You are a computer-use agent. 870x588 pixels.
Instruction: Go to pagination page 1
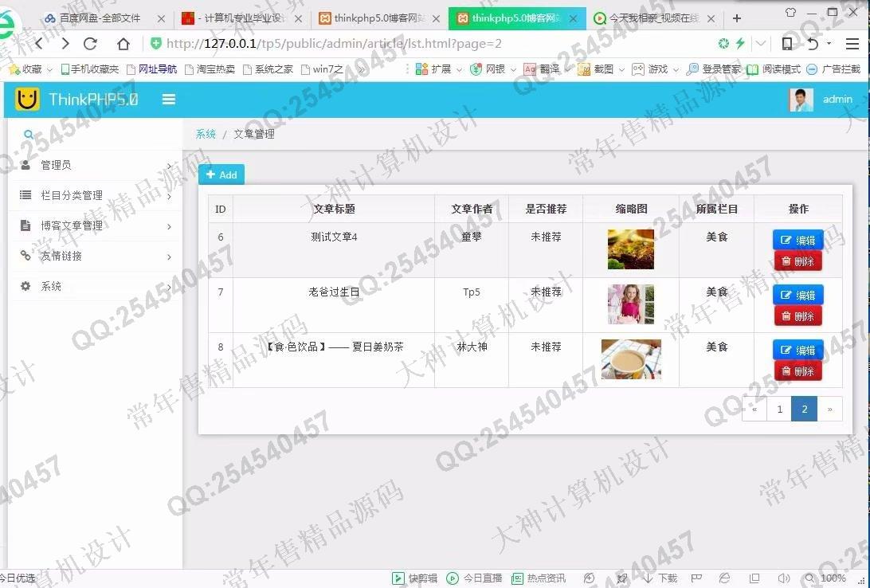click(779, 410)
